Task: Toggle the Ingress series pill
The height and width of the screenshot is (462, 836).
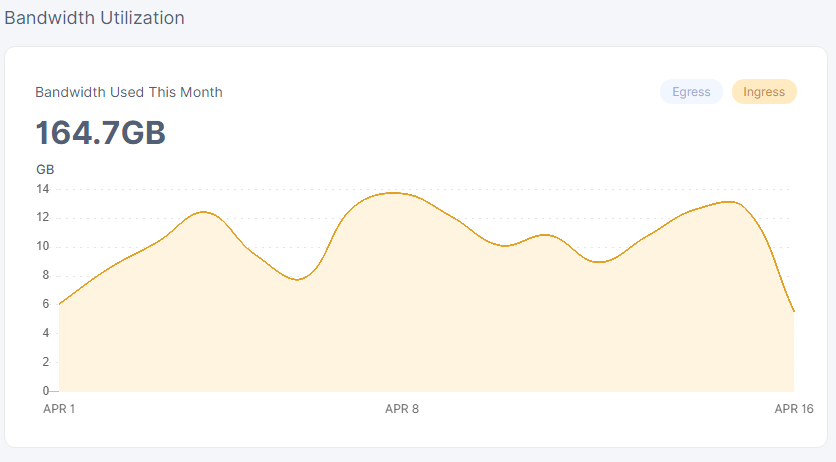Action: pyautogui.click(x=764, y=92)
